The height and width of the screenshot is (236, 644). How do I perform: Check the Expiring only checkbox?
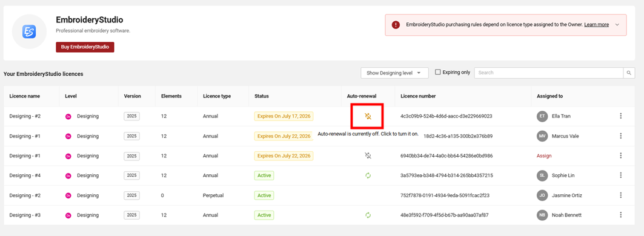438,72
